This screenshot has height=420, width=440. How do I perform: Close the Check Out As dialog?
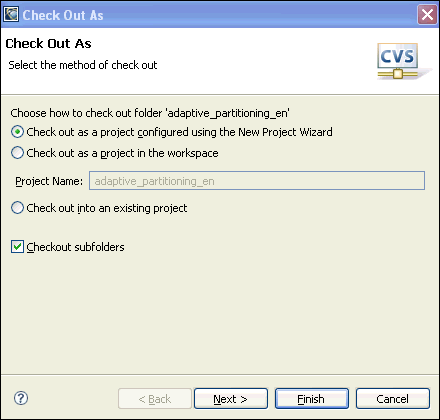(427, 15)
